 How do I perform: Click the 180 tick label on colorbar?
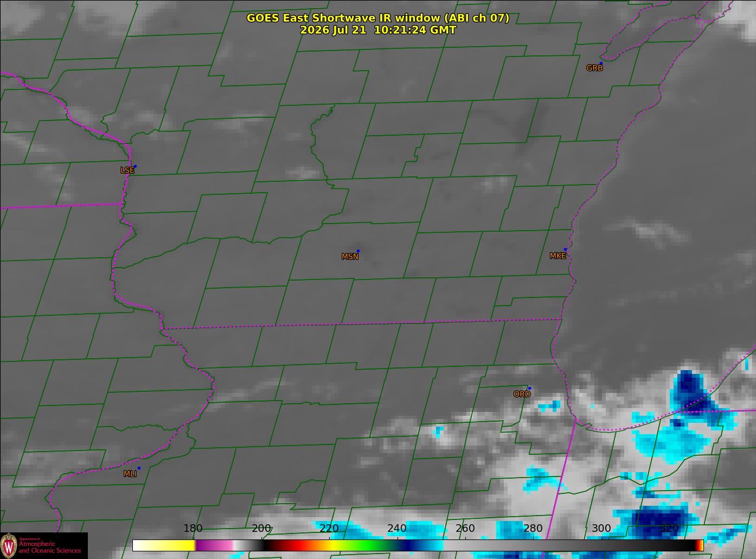[193, 529]
